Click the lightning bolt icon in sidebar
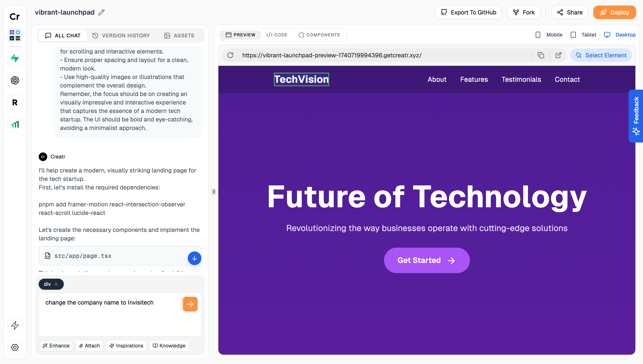Screen dimensions: 643x364 (x=15, y=325)
